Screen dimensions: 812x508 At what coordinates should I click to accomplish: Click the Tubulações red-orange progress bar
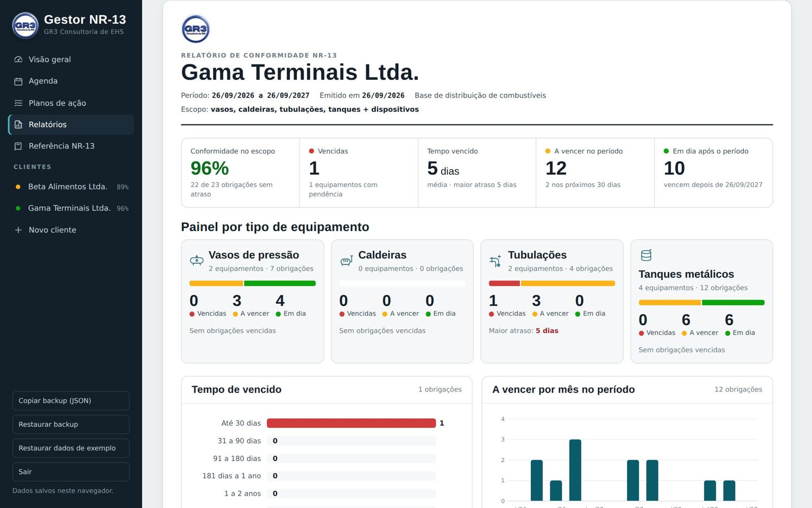click(552, 283)
